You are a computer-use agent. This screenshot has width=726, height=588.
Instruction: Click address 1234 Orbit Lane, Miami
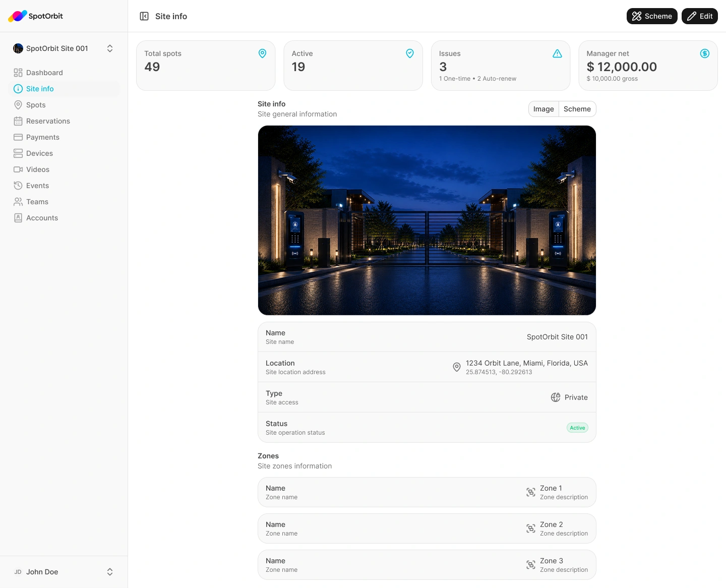pos(527,363)
